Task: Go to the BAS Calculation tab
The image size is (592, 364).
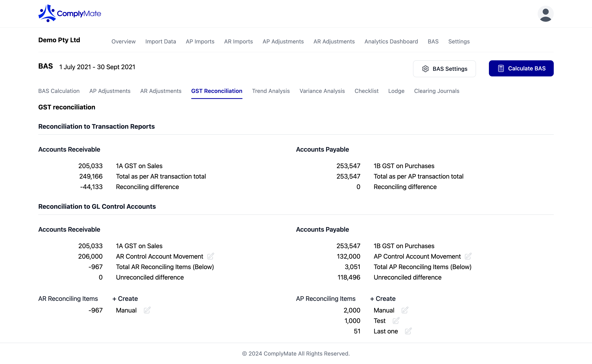Action: tap(59, 91)
